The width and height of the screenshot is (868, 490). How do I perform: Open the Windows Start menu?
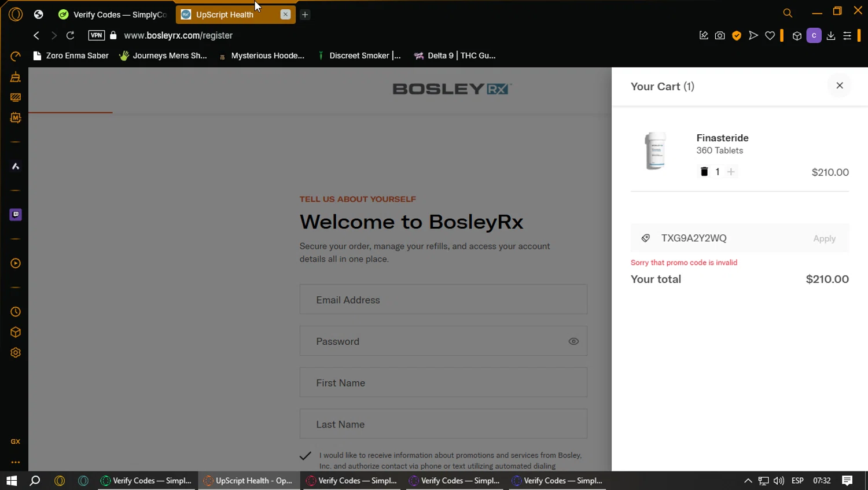tap(12, 481)
